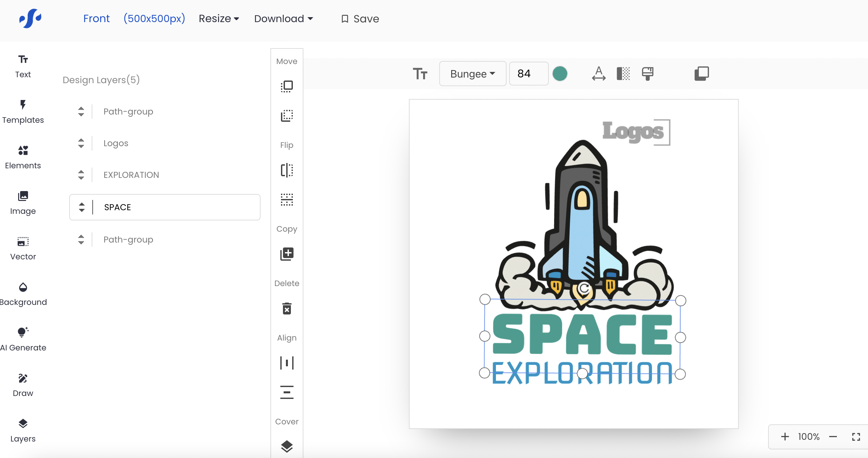This screenshot has height=458, width=868.
Task: Open the Text tool in sidebar
Action: click(x=23, y=67)
